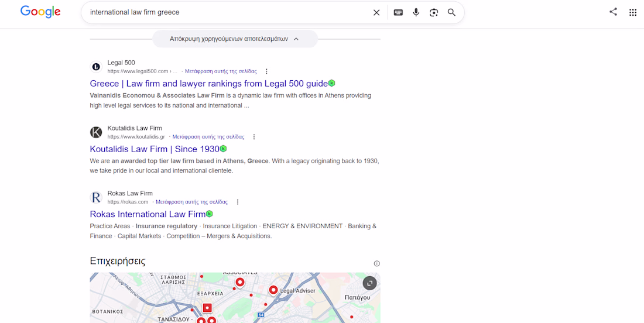Click the info icon beside Επιχειρήσεις
644x323 pixels.
[376, 263]
